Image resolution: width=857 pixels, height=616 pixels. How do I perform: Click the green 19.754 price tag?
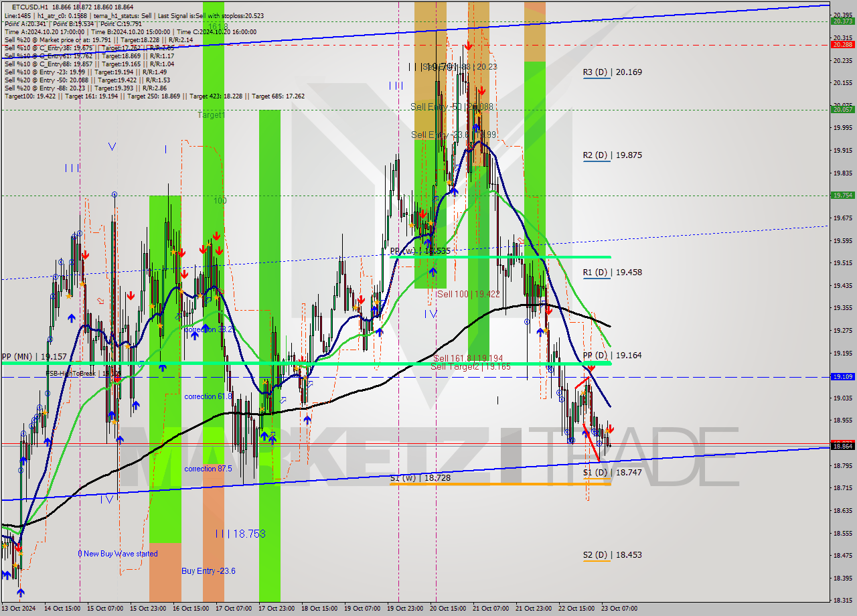[x=842, y=195]
